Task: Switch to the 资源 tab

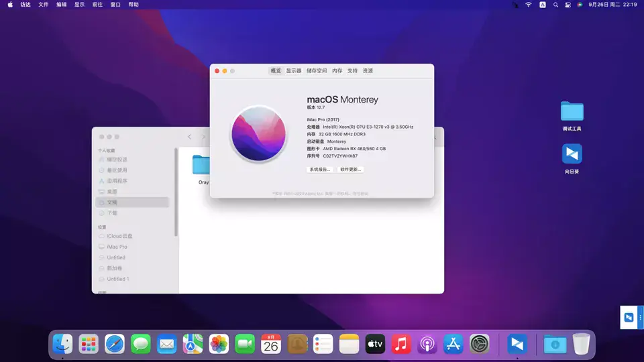Action: coord(368,71)
